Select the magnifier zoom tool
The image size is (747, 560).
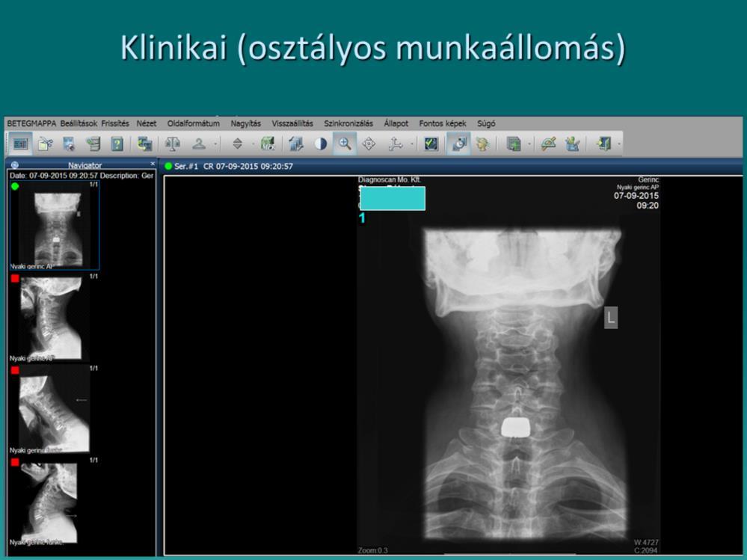[x=345, y=144]
